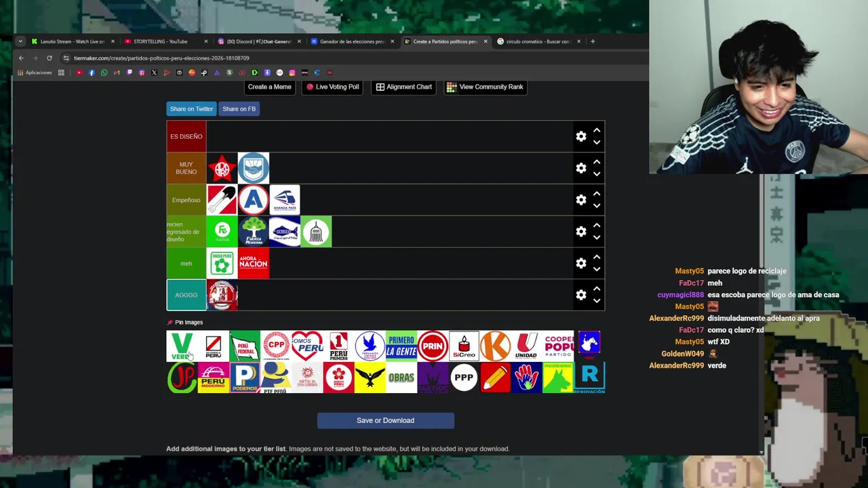Screen dimensions: 868x488
Task: Pick the Primero La Gente logo
Action: [x=401, y=346]
